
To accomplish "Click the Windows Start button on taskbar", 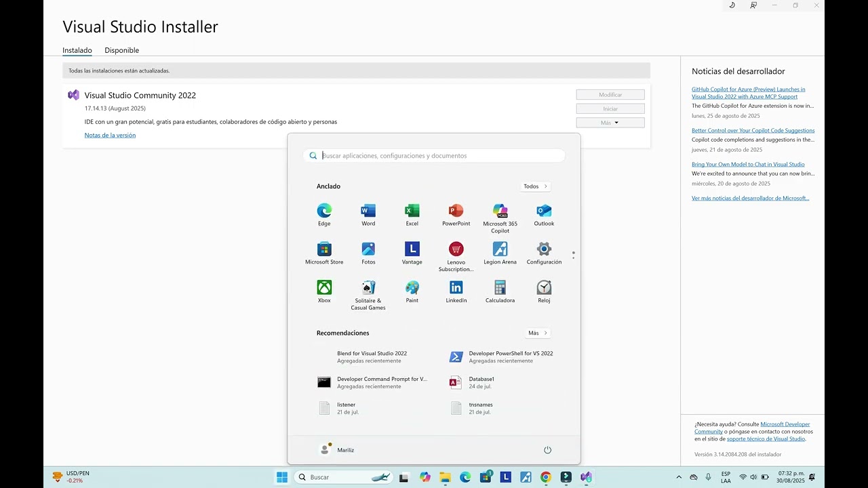I will (282, 477).
